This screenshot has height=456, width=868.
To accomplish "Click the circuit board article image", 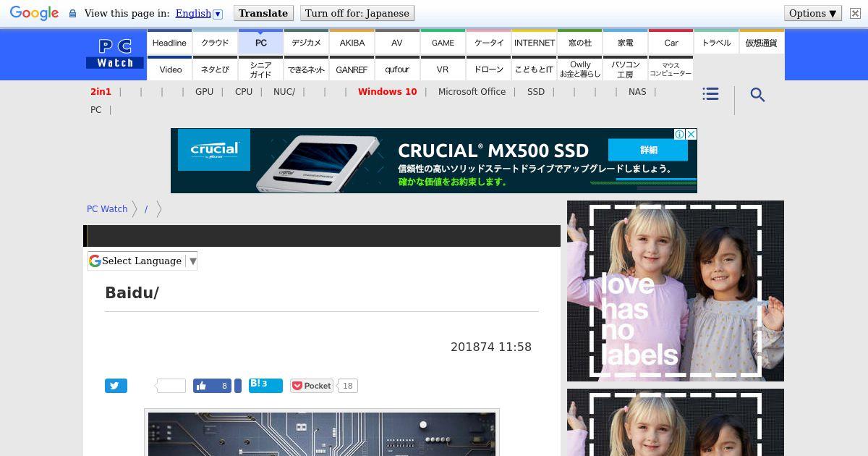I will click(x=322, y=434).
